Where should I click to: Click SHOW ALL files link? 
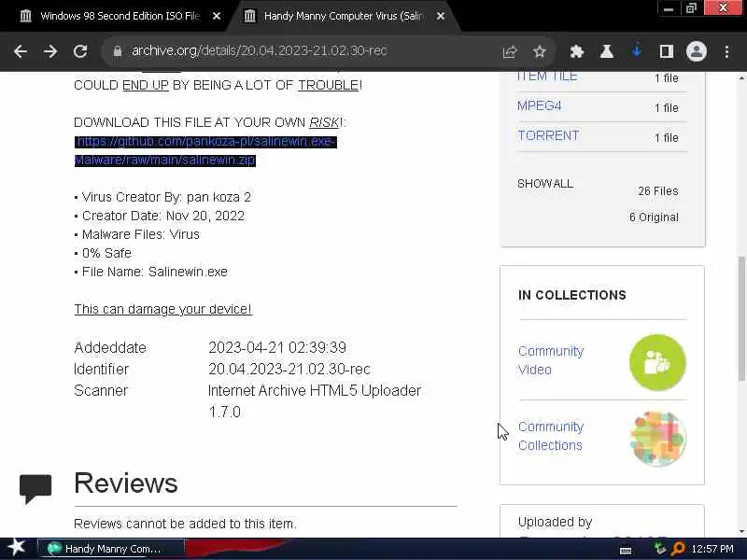point(545,184)
